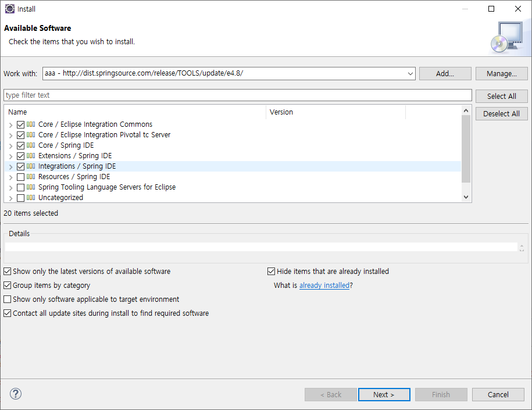Open the already installed link
The height and width of the screenshot is (410, 532).
tap(324, 286)
